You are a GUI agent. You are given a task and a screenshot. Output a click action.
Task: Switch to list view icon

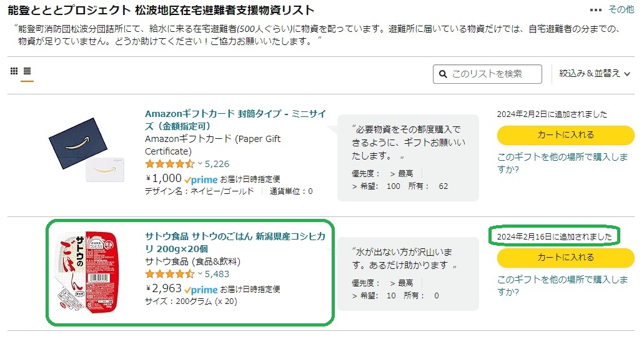(x=27, y=71)
